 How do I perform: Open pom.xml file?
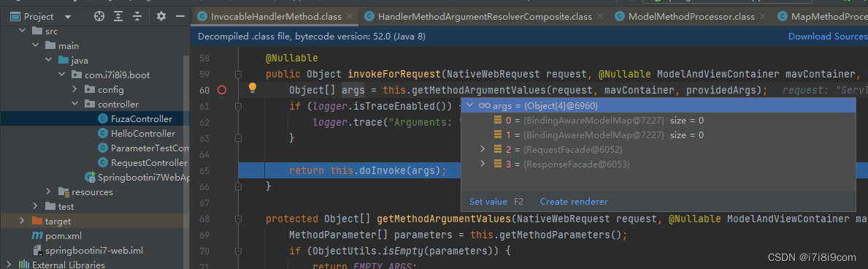coord(64,235)
